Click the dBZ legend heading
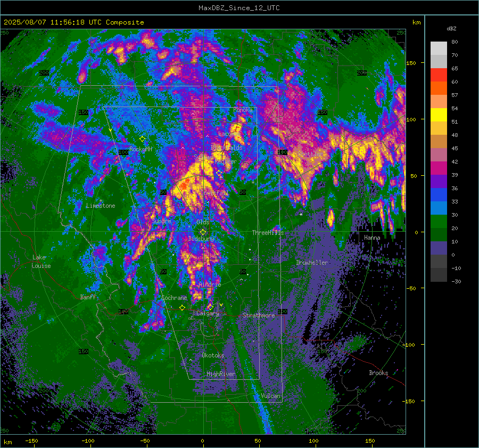Screen dimensions: 479x448 [x=451, y=28]
